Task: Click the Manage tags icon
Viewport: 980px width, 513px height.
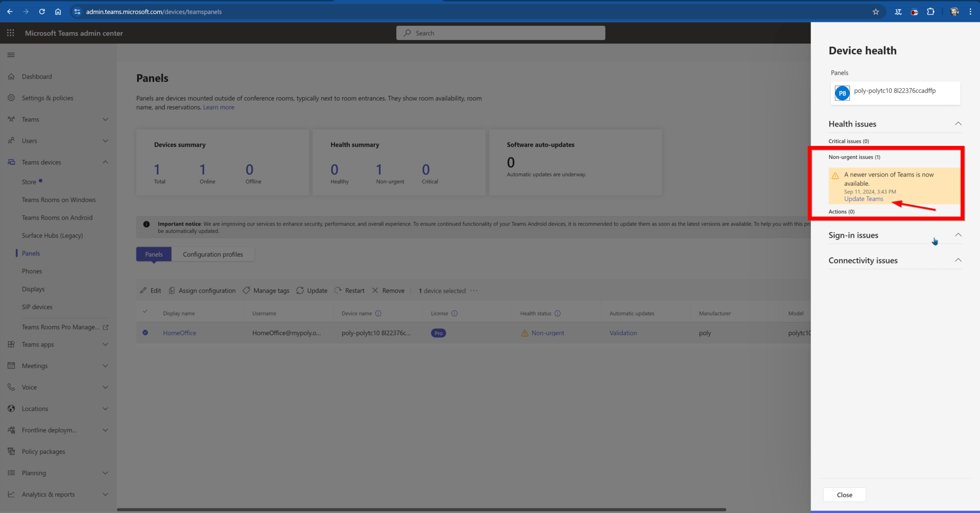Action: point(247,290)
